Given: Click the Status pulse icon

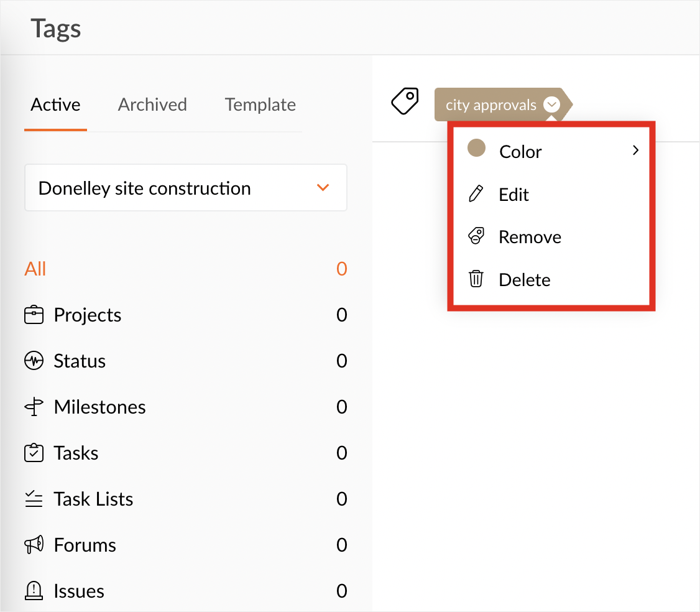Looking at the screenshot, I should coord(34,361).
